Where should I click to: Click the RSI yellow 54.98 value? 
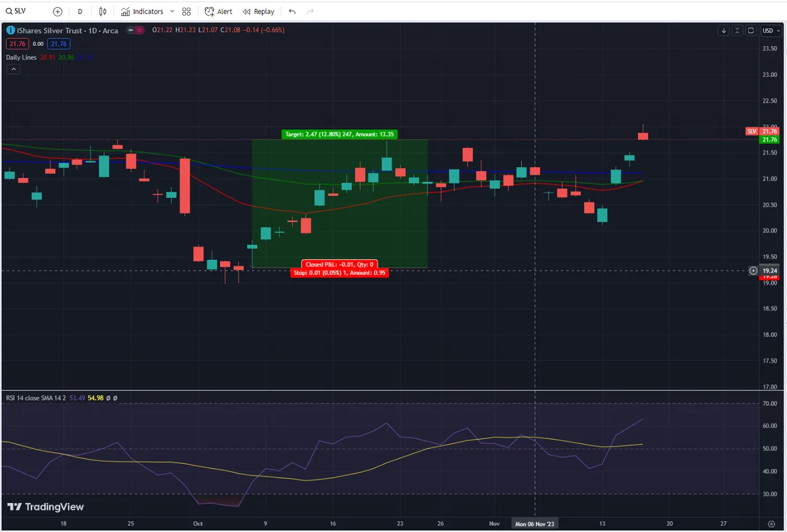pos(95,398)
